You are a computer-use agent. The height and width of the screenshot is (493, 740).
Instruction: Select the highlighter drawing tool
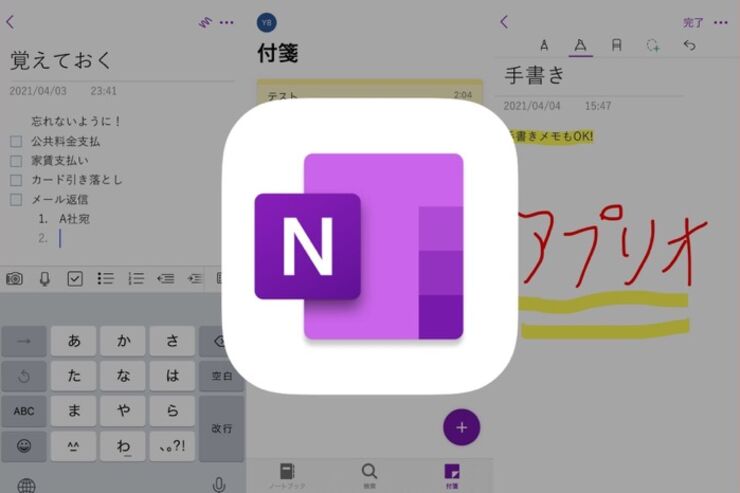[580, 45]
